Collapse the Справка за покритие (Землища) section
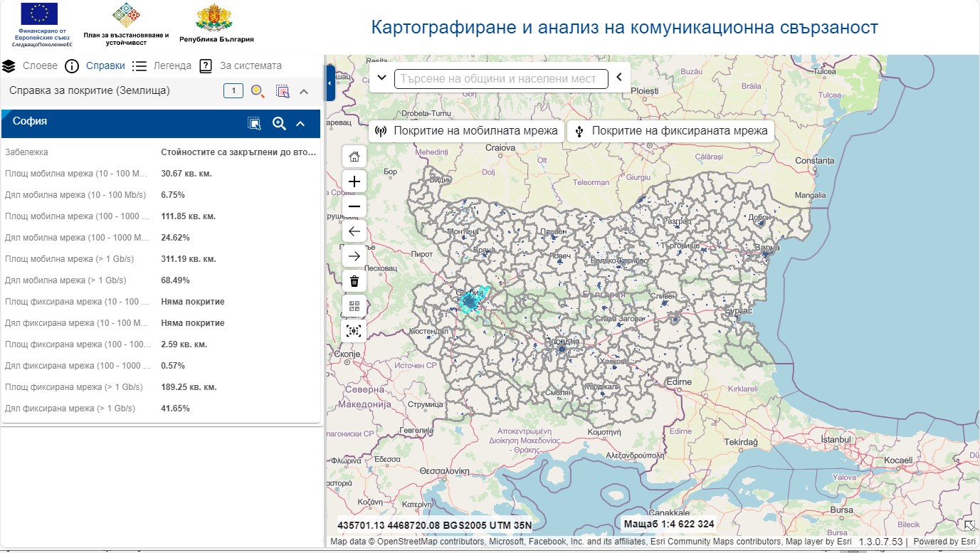The image size is (980, 553). [304, 91]
